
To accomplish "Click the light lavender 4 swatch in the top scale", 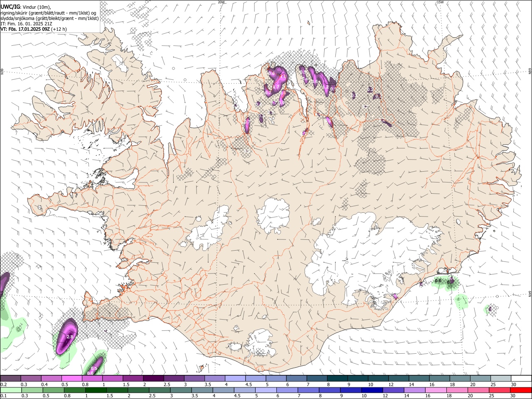I will pos(235,378).
